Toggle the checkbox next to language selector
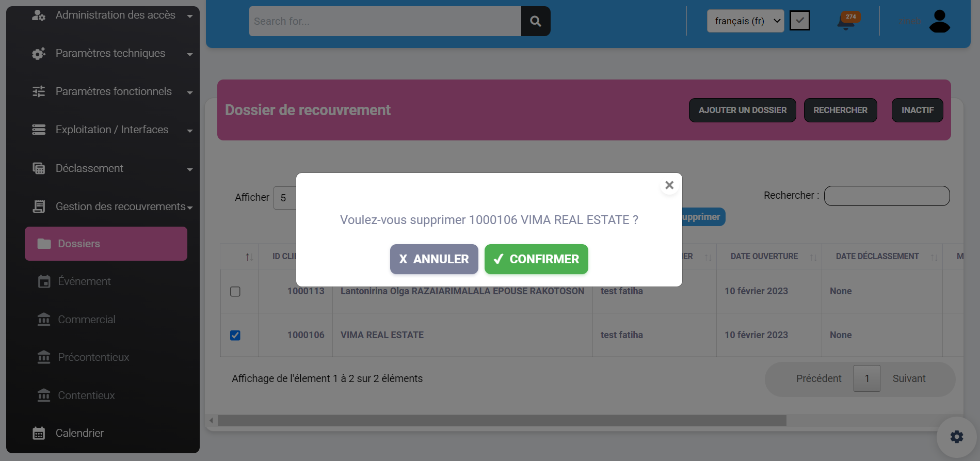Screen dimensions: 980x461 (799, 21)
